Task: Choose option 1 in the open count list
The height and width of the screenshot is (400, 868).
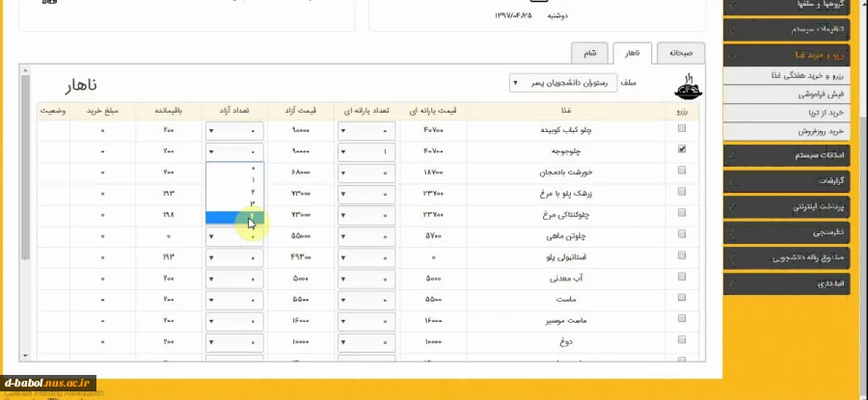Action: pyautogui.click(x=234, y=180)
